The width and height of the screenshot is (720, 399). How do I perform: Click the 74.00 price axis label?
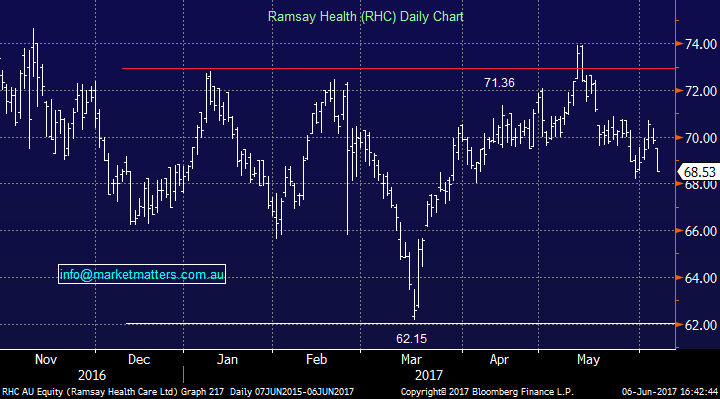pyautogui.click(x=700, y=44)
